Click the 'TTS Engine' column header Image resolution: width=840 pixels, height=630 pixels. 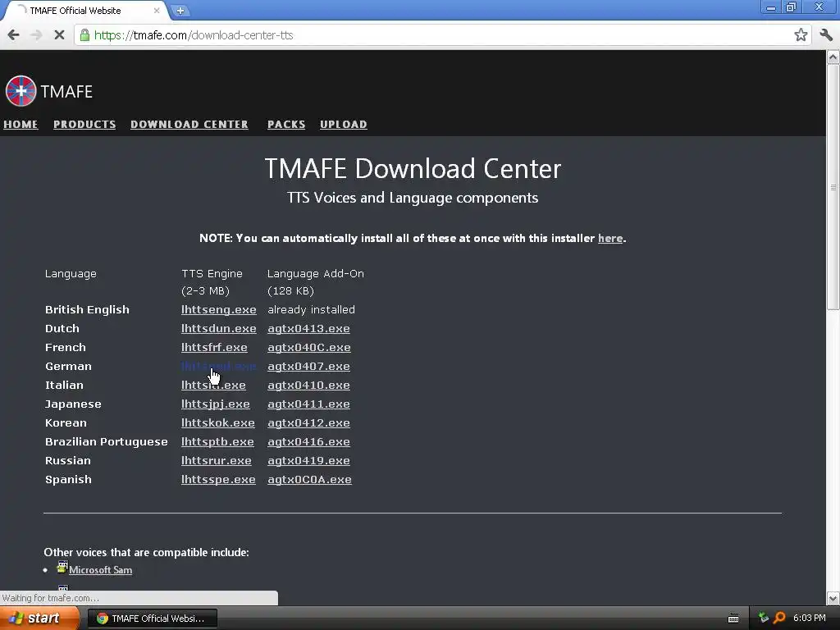click(x=212, y=273)
